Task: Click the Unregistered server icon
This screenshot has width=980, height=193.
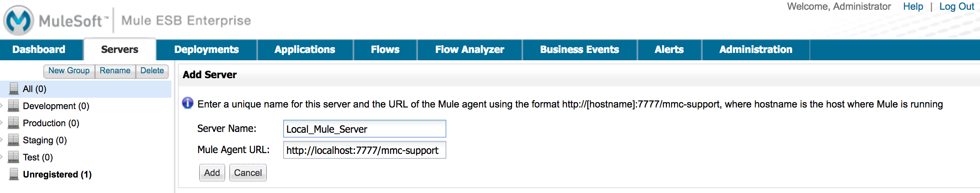Action: (x=14, y=174)
